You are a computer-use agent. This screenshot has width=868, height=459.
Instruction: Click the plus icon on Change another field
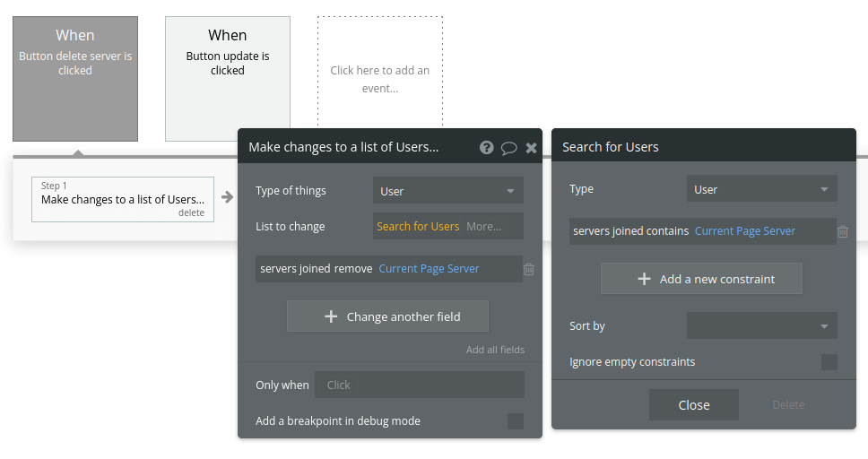331,316
